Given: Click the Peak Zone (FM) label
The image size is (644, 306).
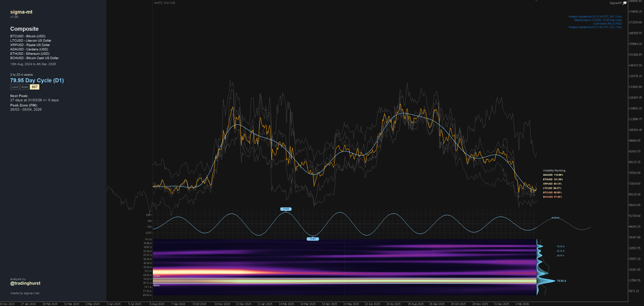Looking at the screenshot, I should [24, 105].
